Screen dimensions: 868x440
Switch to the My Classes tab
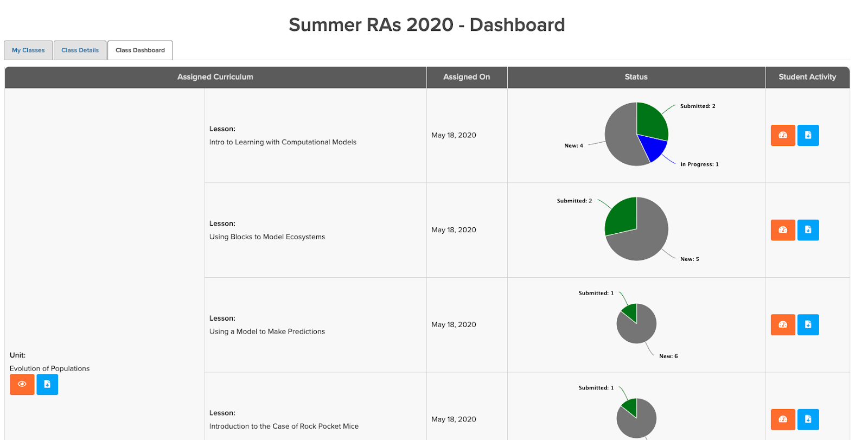(x=28, y=50)
